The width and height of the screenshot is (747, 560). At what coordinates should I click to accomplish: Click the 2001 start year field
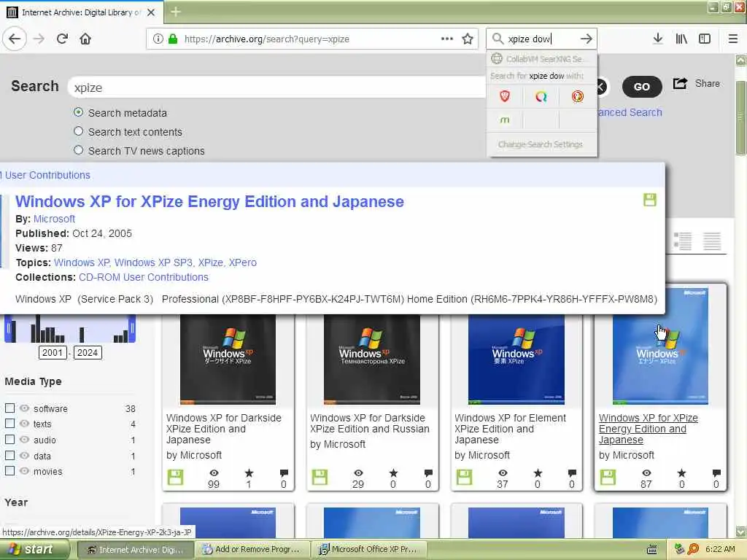pos(53,353)
